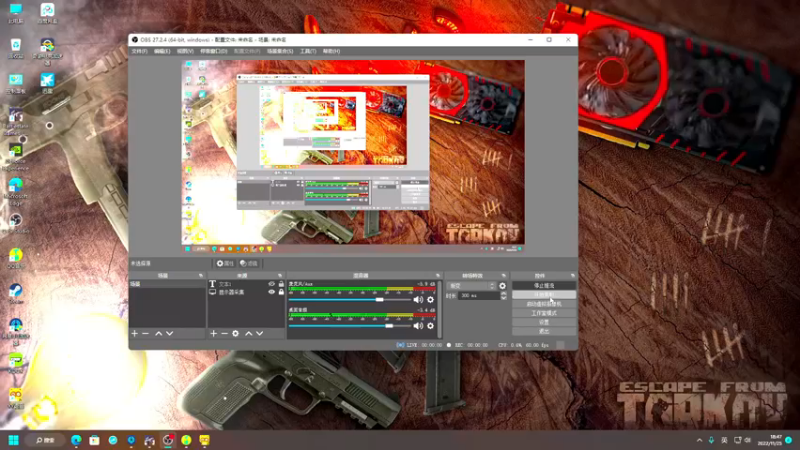Toggle the lock on the text source
This screenshot has height=450, width=800.
(x=281, y=284)
